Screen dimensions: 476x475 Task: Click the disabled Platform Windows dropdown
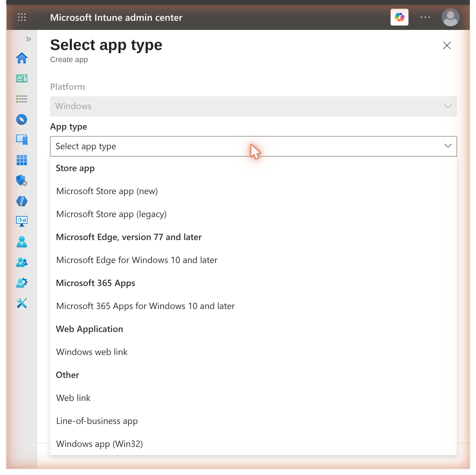253,107
